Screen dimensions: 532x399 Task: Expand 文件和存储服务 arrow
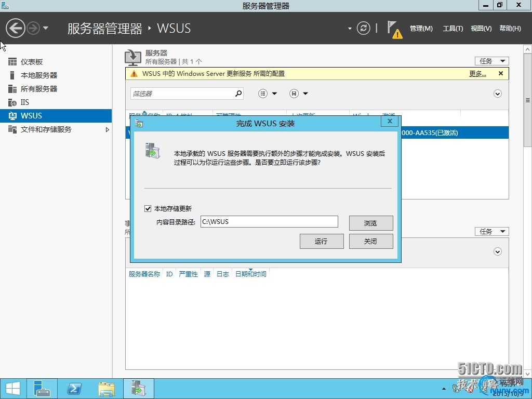107,129
